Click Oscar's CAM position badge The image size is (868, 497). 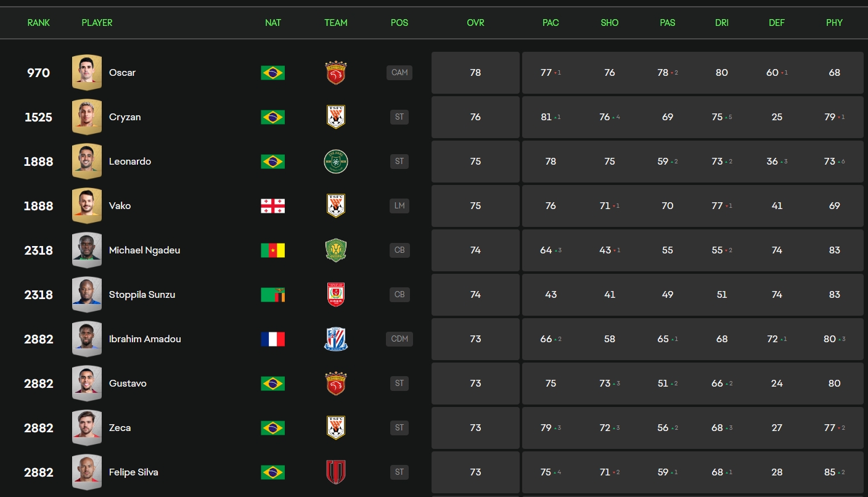click(399, 73)
